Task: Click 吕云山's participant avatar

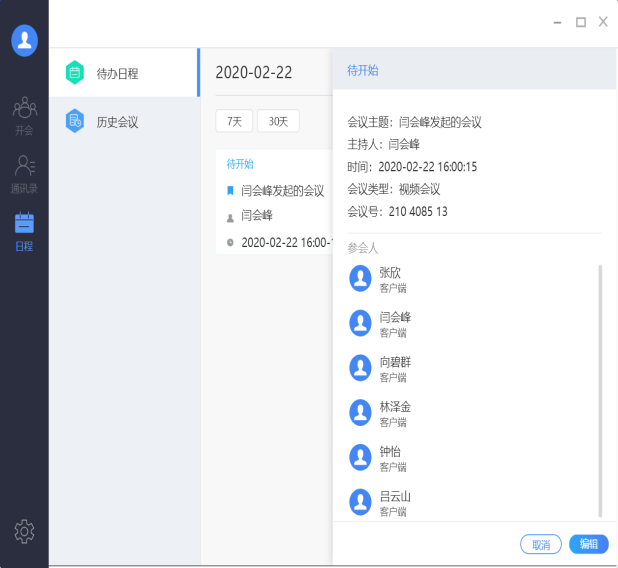Action: tap(361, 502)
